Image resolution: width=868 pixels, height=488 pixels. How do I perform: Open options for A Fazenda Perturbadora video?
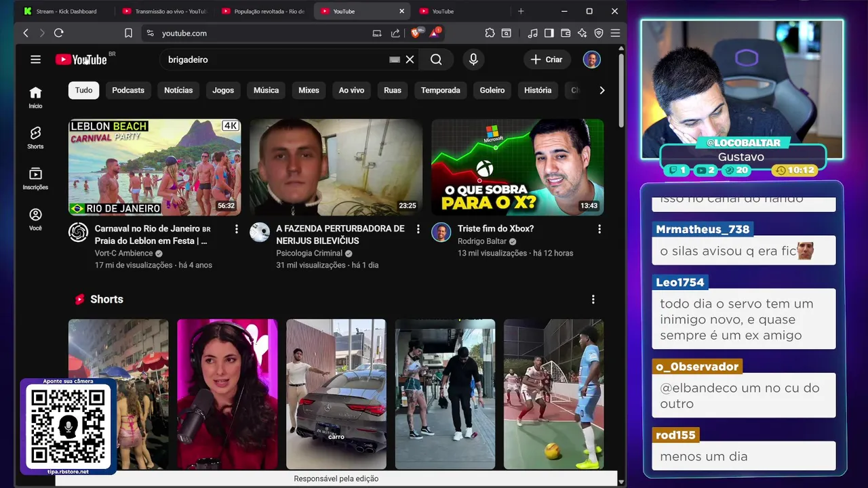[418, 229]
